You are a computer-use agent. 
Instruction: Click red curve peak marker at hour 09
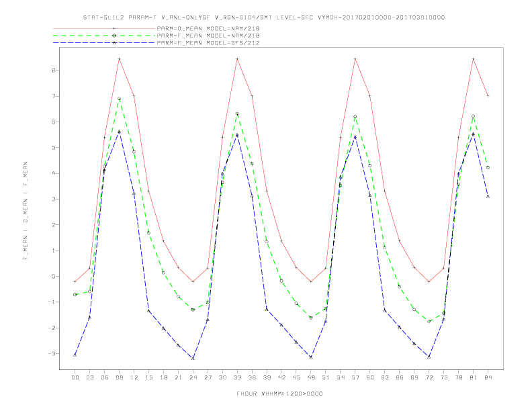point(119,59)
